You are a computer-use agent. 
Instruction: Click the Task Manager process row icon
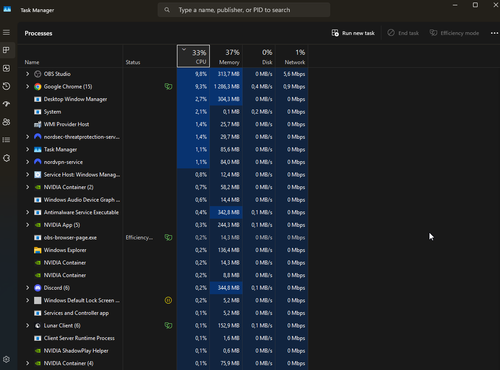click(38, 149)
